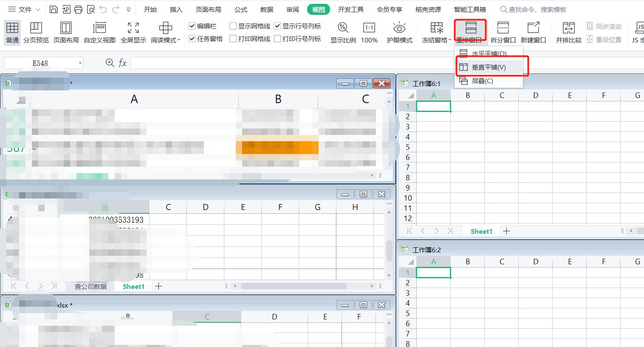Image resolution: width=644 pixels, height=347 pixels.
Task: Uncheck the 编辑栏 checkbox
Action: 192,25
